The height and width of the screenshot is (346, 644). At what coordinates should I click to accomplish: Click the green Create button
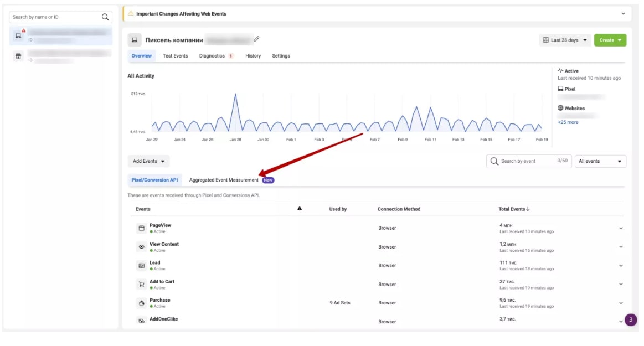coord(610,40)
